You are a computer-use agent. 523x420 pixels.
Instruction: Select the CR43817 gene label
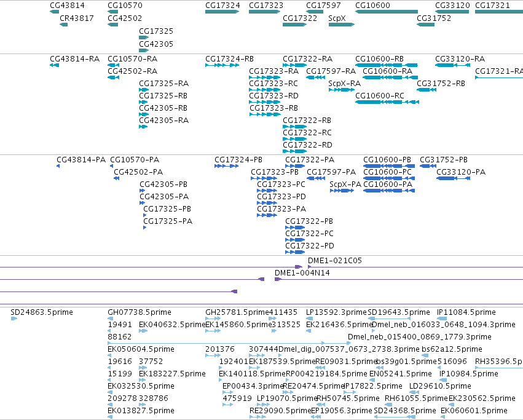pyautogui.click(x=77, y=18)
